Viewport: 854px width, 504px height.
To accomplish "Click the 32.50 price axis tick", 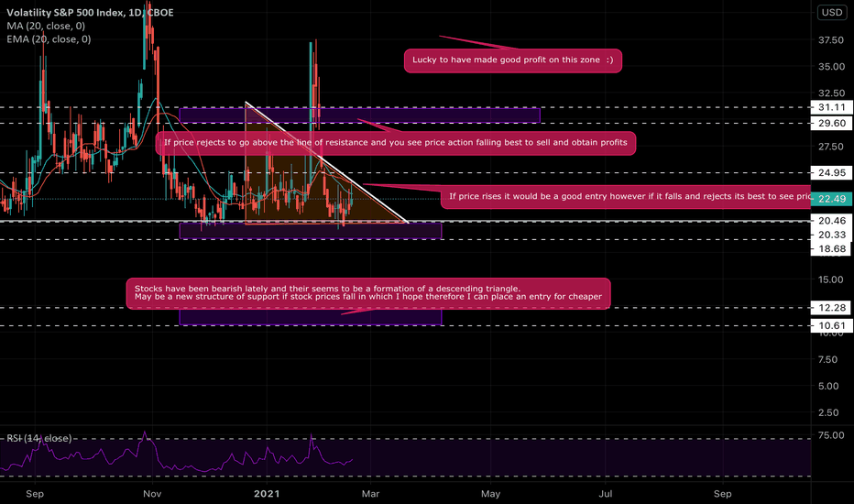I will point(832,93).
